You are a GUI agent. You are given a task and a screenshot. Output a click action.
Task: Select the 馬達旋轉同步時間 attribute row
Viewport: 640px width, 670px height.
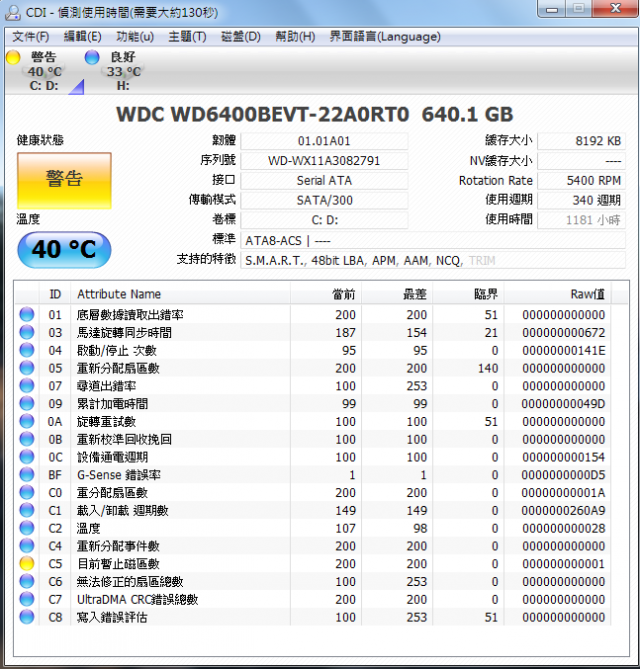313,332
